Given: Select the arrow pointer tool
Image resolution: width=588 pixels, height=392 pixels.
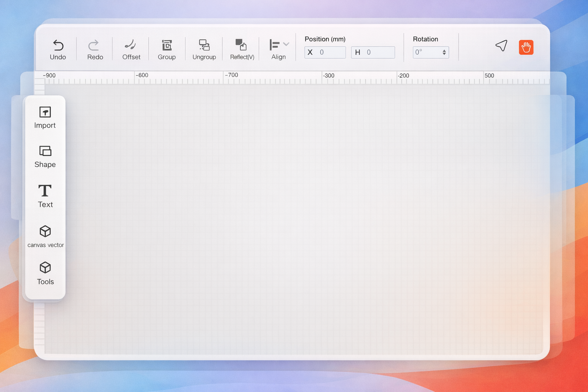Looking at the screenshot, I should coord(501,46).
